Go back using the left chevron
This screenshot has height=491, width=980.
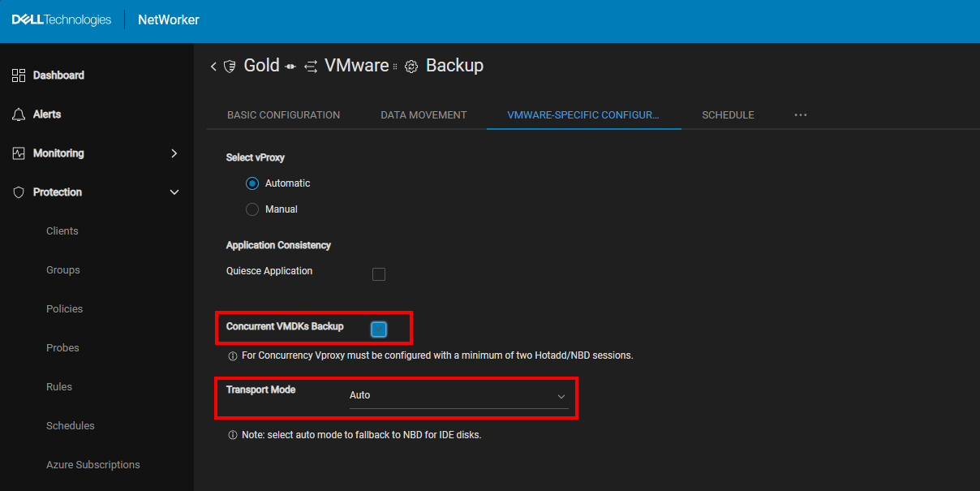click(x=213, y=67)
